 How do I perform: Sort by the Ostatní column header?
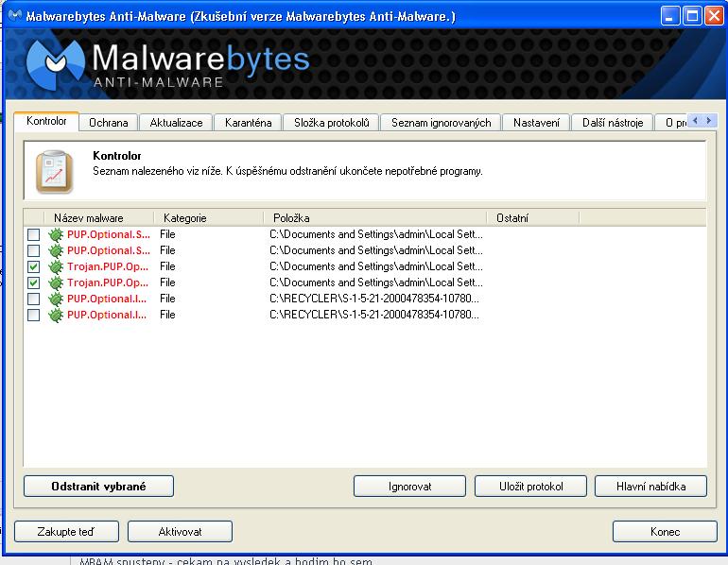coord(533,218)
